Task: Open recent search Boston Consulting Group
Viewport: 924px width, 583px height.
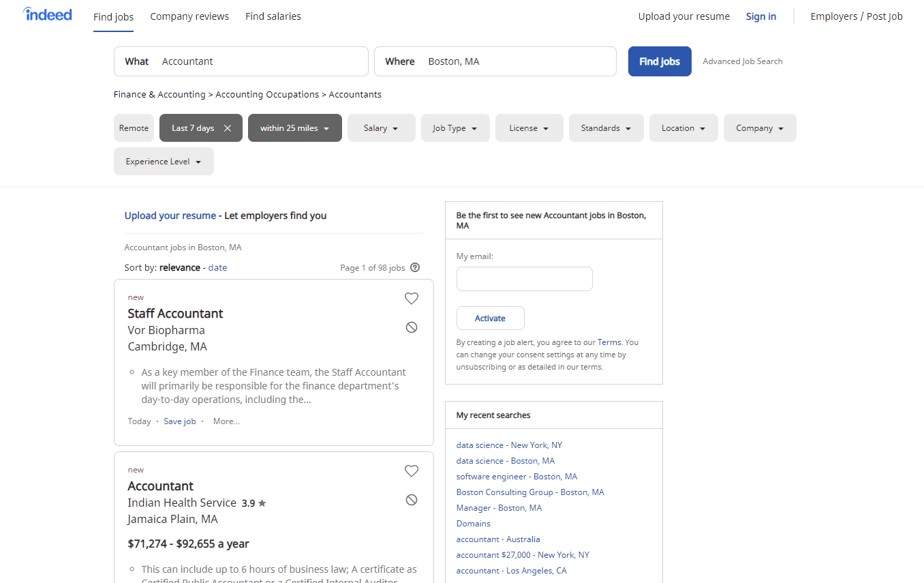Action: click(530, 492)
